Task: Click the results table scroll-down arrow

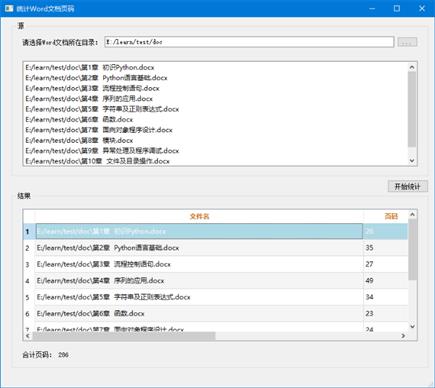Action: tap(412, 327)
